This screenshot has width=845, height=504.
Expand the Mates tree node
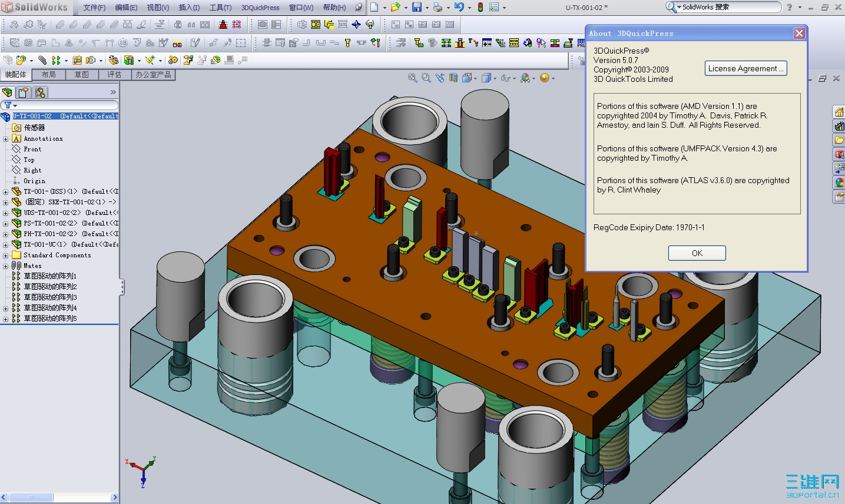coord(5,266)
